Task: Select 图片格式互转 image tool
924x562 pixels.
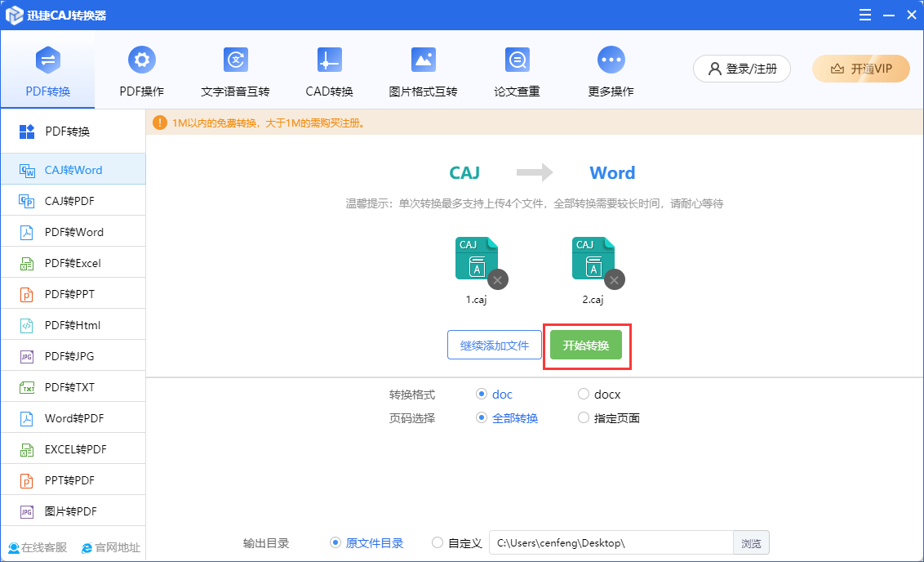Action: pos(423,71)
